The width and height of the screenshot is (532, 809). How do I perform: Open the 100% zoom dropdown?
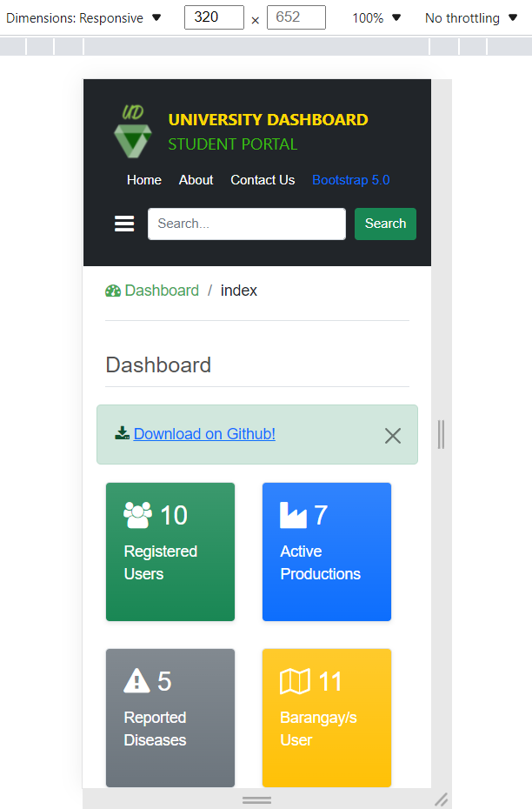(376, 18)
